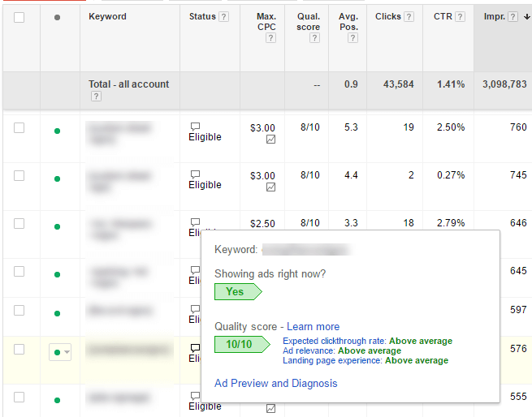
Task: Open the bid simulator chart icon in the 745 impressions row
Action: point(270,187)
